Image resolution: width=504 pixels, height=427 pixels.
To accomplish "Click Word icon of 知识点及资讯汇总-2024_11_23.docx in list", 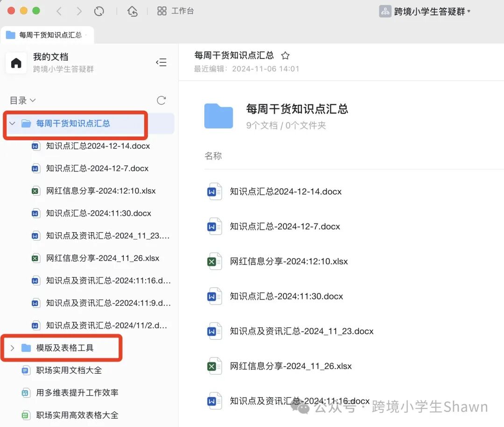I will pyautogui.click(x=214, y=331).
